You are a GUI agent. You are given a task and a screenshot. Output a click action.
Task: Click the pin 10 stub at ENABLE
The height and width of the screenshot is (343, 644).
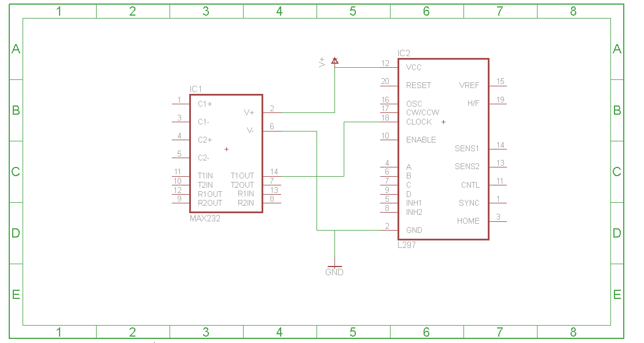tap(389, 140)
